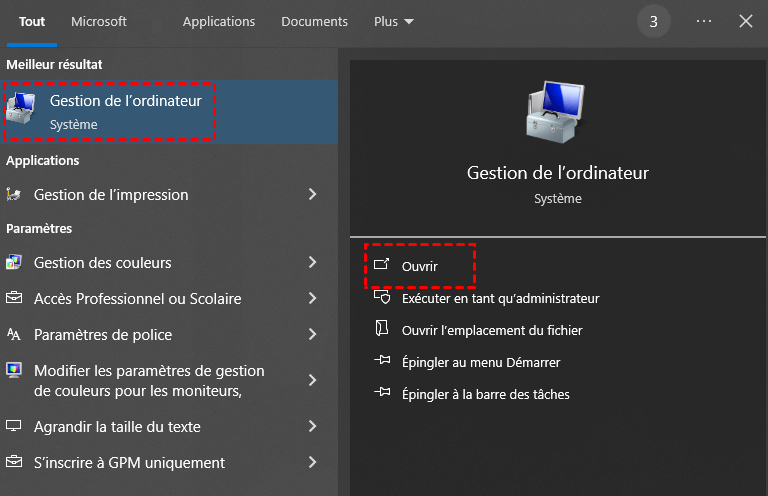Viewport: 768px width, 496px height.
Task: Click the briefcase icon for S'inscrire à GPM uniquement
Action: (14, 461)
